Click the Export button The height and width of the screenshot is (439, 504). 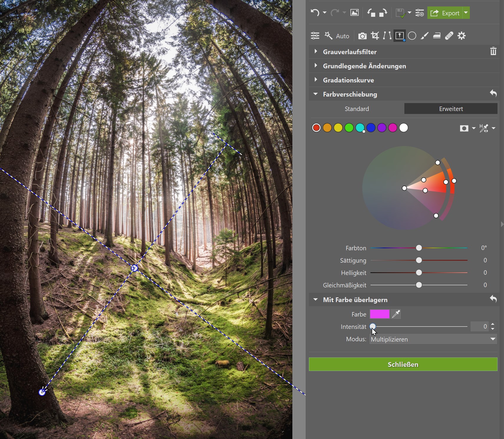tap(445, 13)
